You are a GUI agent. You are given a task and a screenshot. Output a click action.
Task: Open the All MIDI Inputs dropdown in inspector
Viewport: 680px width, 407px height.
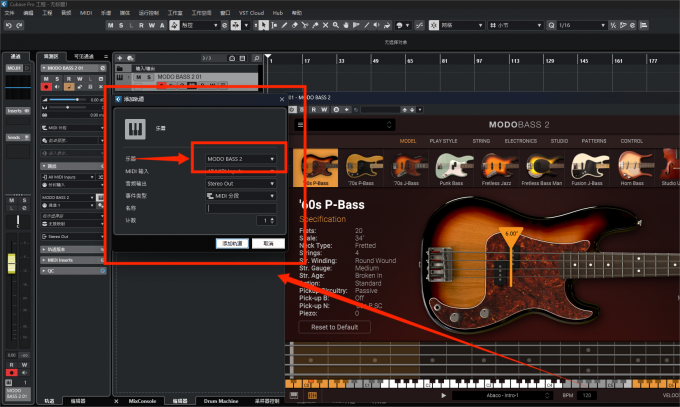[x=68, y=177]
